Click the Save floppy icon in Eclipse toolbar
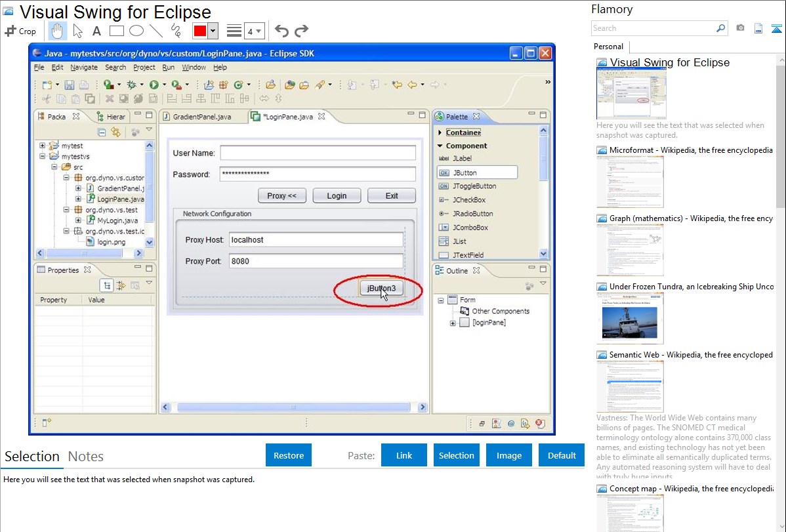786x532 pixels. (69, 85)
